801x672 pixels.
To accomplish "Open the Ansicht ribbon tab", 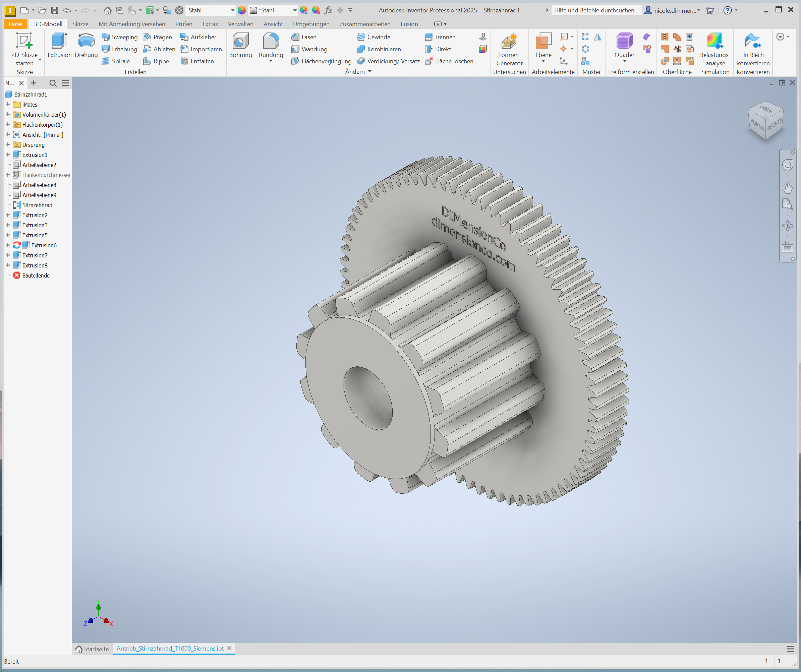I will 273,24.
